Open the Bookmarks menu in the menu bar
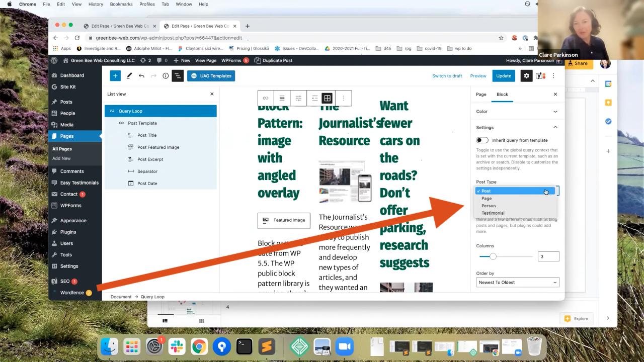 (121, 4)
